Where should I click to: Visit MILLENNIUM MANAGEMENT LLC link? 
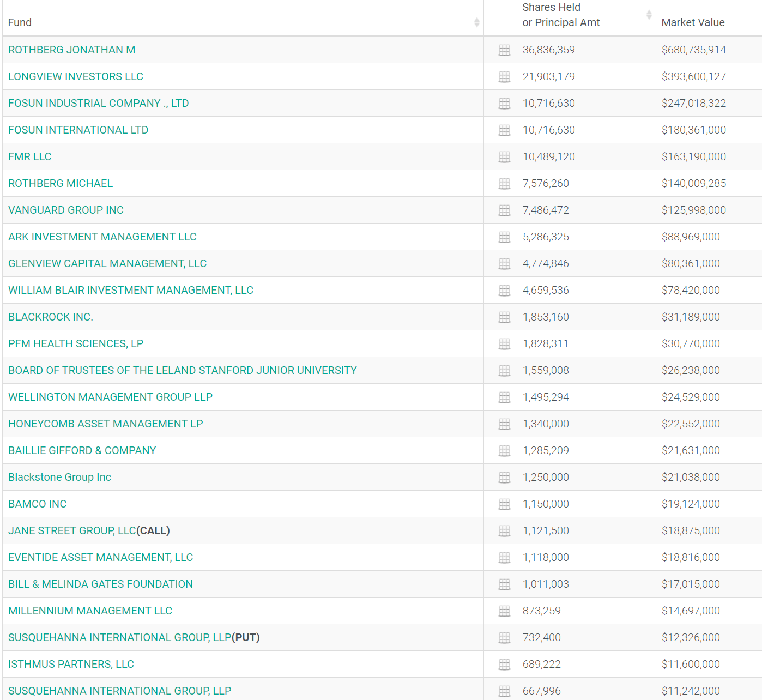click(90, 611)
